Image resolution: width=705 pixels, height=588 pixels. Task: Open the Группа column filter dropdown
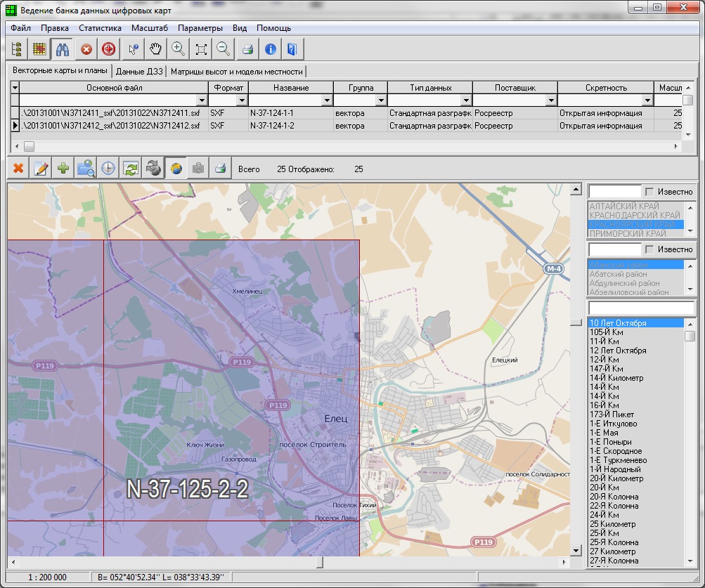pyautogui.click(x=382, y=100)
